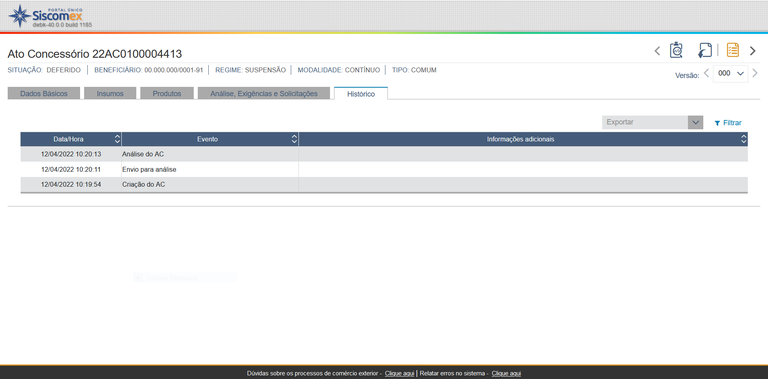768x379 pixels.
Task: Sort by Informações adicionais column arrows
Action: coord(744,139)
